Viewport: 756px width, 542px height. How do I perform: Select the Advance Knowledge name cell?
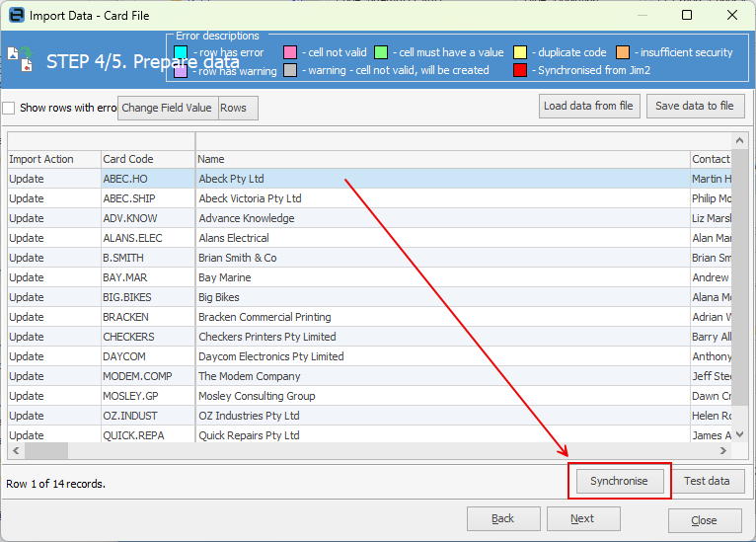click(x=442, y=218)
